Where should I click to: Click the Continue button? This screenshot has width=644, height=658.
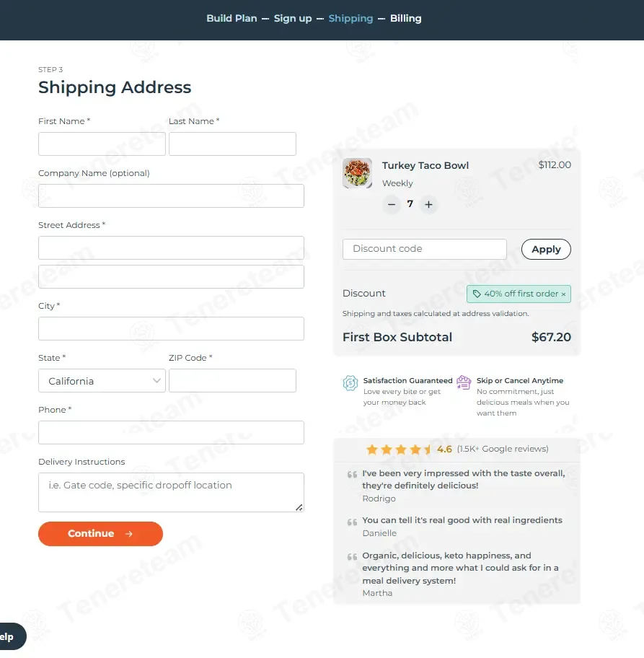(x=100, y=533)
